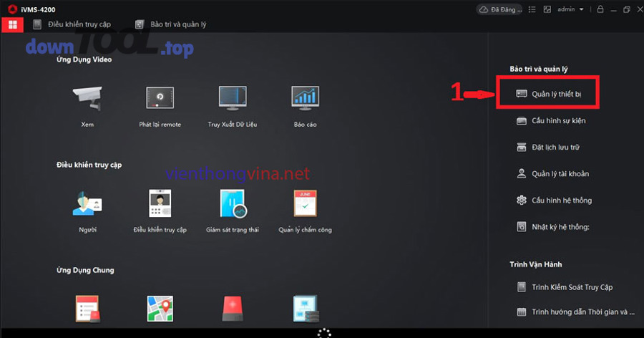Open the red alarm siren icon
This screenshot has height=338, width=644.
pos(232,308)
